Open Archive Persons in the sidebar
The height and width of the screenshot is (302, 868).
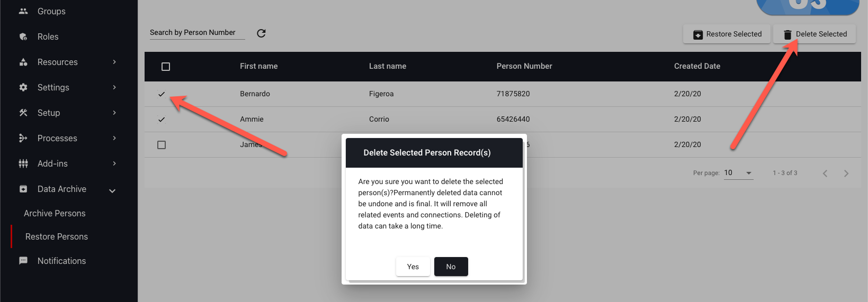click(x=55, y=213)
